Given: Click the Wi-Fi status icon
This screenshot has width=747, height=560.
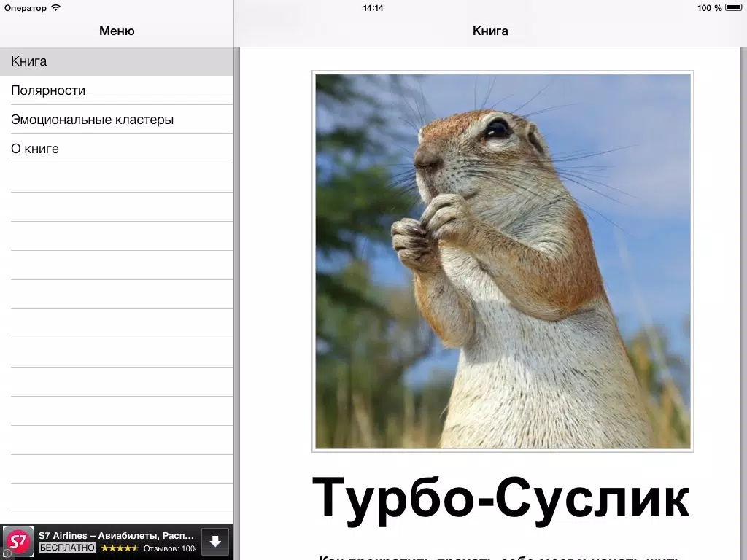Looking at the screenshot, I should pos(56,8).
